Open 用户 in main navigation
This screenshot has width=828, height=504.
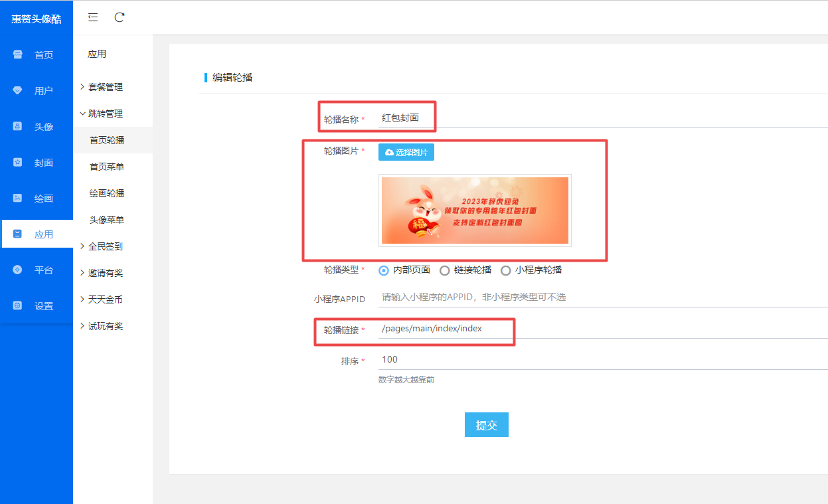pos(37,91)
